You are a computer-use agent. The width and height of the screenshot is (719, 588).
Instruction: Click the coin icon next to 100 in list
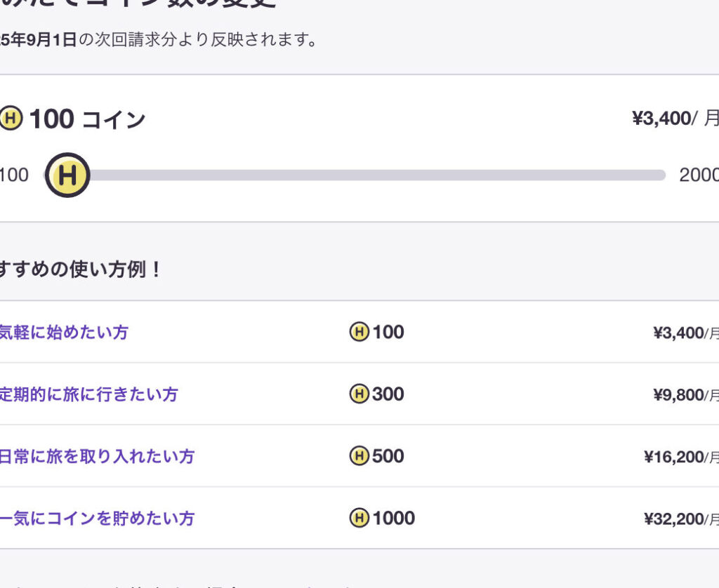pos(359,332)
